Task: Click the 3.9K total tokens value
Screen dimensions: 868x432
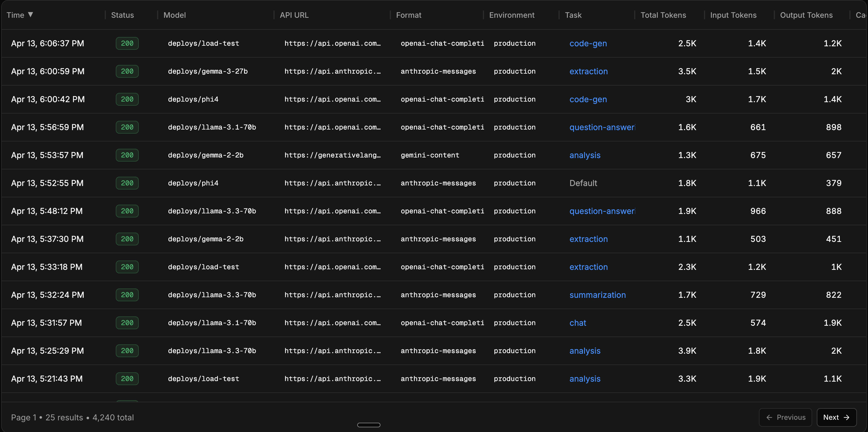Action: coord(687,351)
